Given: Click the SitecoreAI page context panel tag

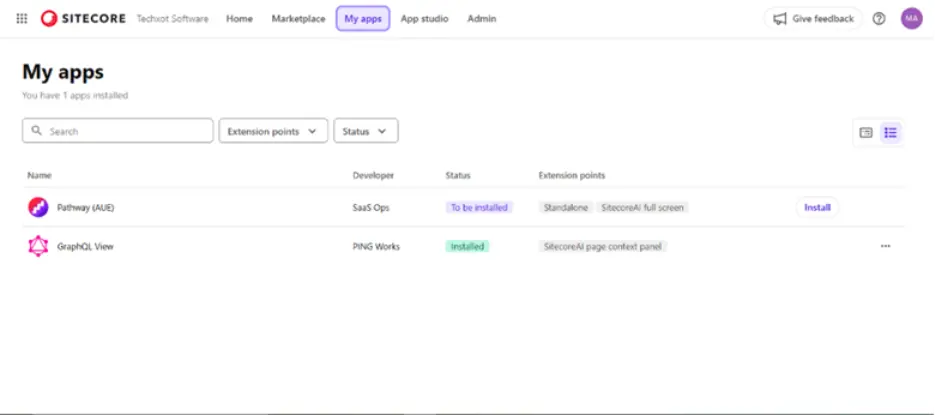Looking at the screenshot, I should coord(602,246).
